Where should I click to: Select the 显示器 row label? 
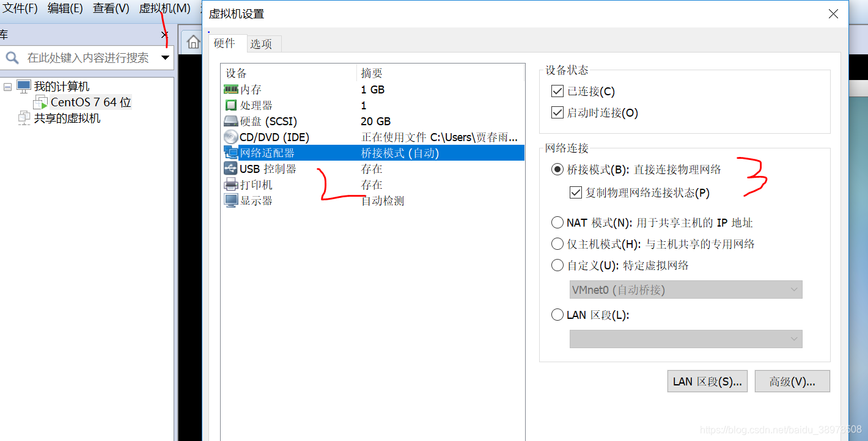tap(256, 201)
